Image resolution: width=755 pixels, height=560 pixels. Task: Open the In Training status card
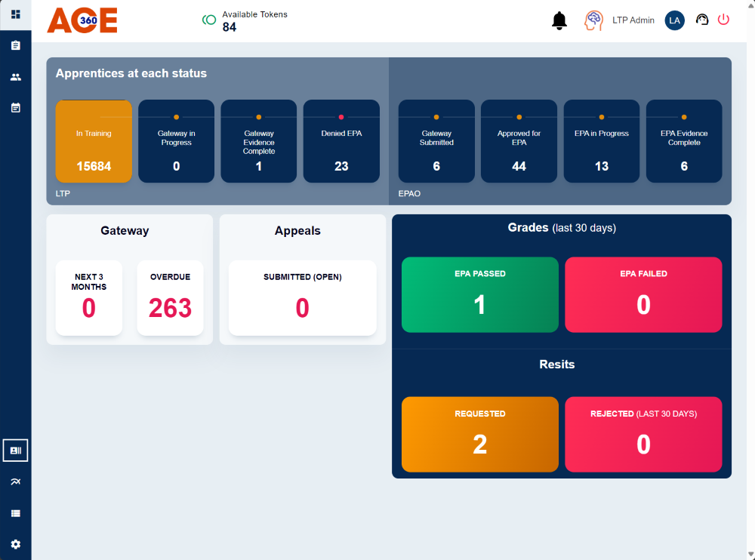point(94,141)
